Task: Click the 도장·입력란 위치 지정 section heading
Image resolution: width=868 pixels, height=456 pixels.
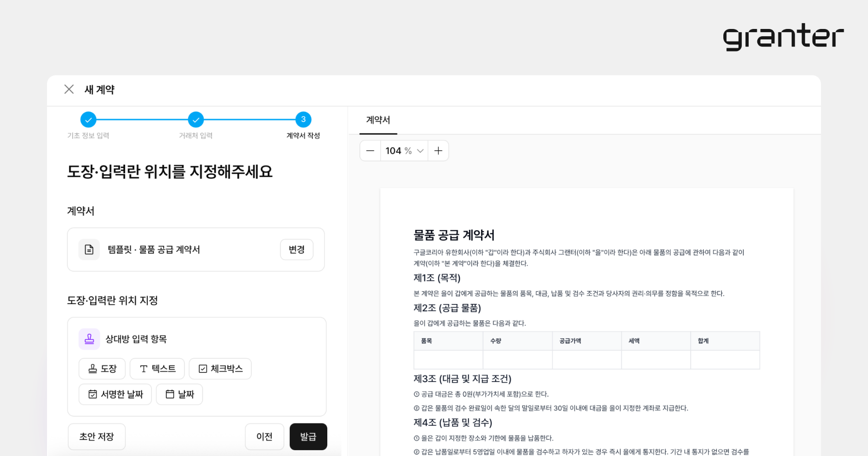Action: point(113,300)
